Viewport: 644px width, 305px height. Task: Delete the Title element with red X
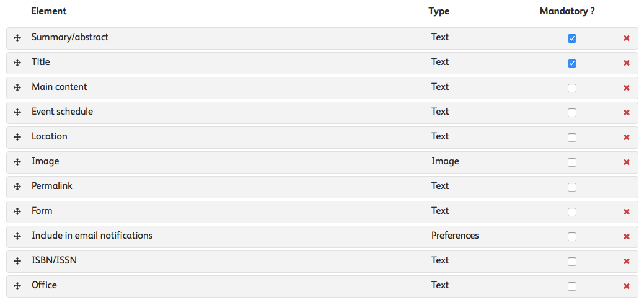click(627, 63)
